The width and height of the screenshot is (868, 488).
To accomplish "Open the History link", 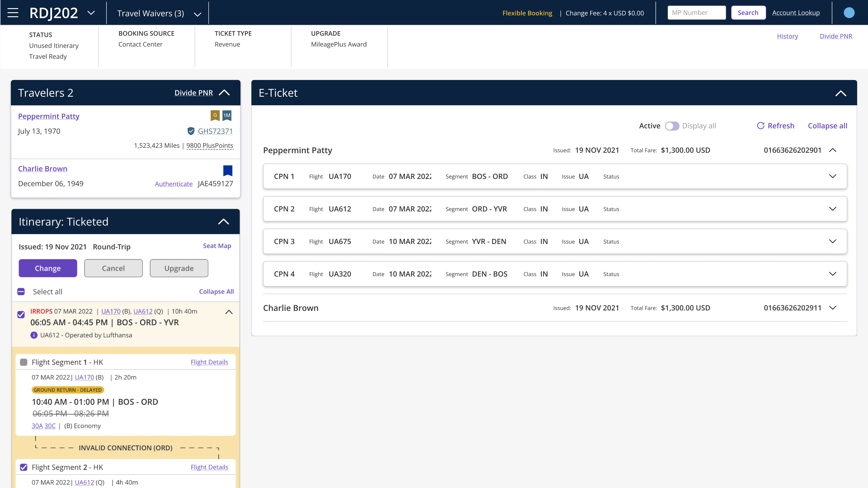I will coord(787,36).
